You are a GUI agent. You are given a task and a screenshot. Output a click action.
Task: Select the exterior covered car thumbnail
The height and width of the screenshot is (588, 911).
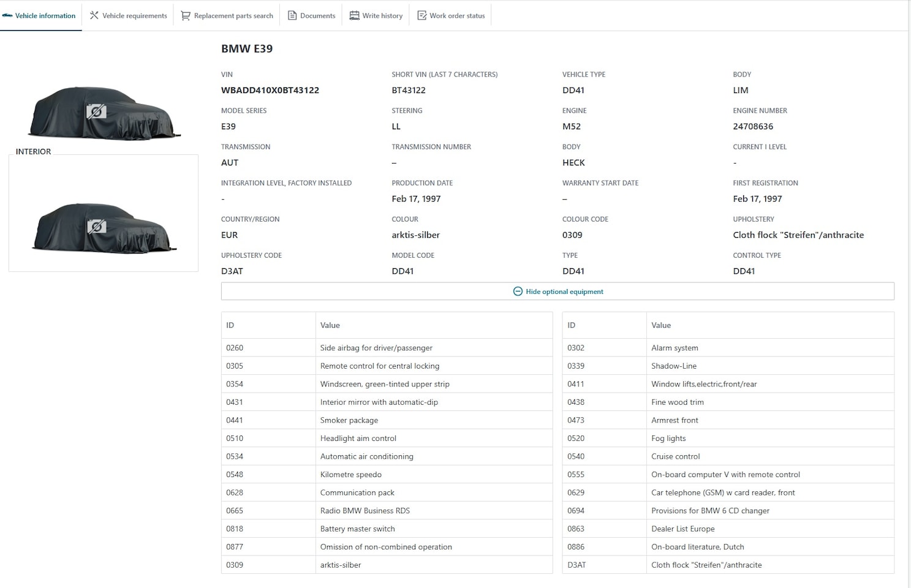coord(103,113)
